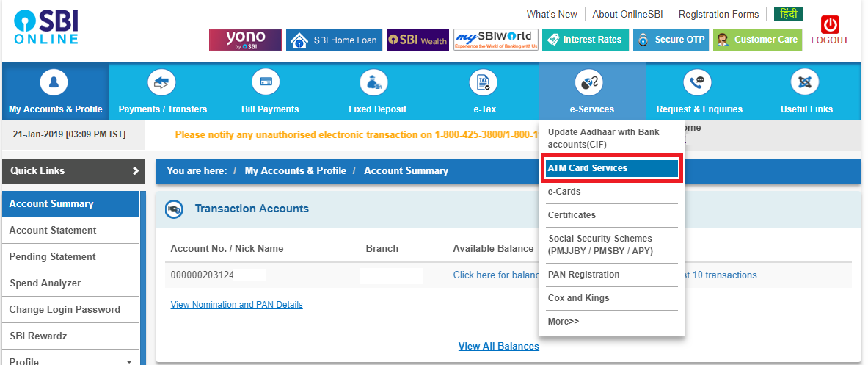This screenshot has height=365, width=868.
Task: Click e-Services mouse icon
Action: 588,82
